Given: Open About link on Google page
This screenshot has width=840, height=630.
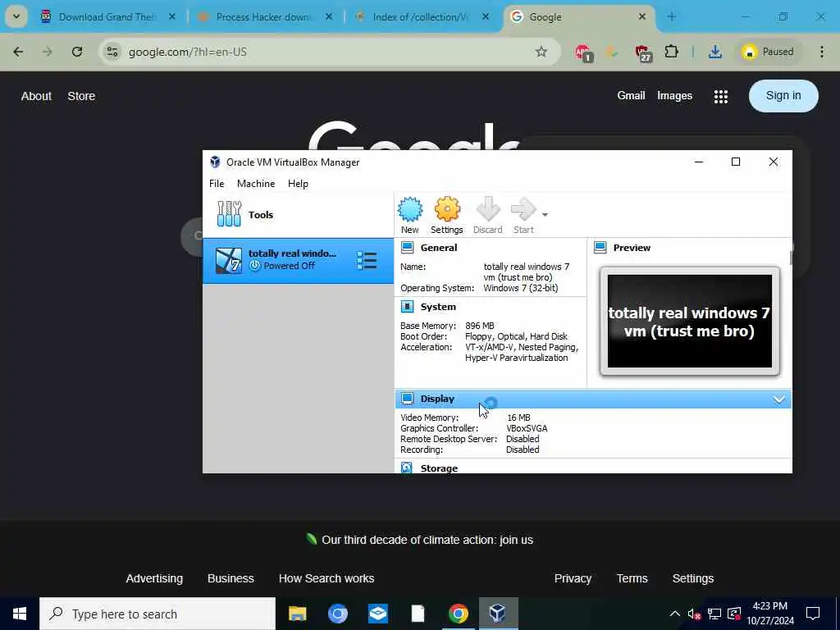Looking at the screenshot, I should [x=36, y=97].
